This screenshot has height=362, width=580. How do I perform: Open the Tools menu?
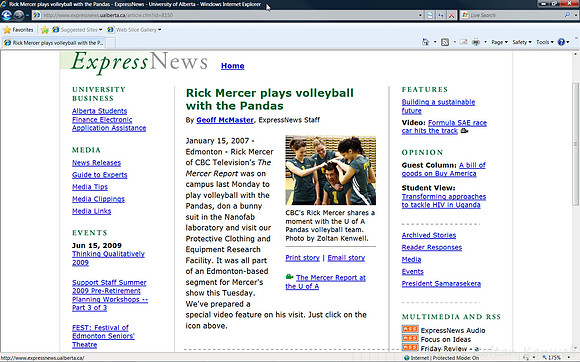(545, 42)
